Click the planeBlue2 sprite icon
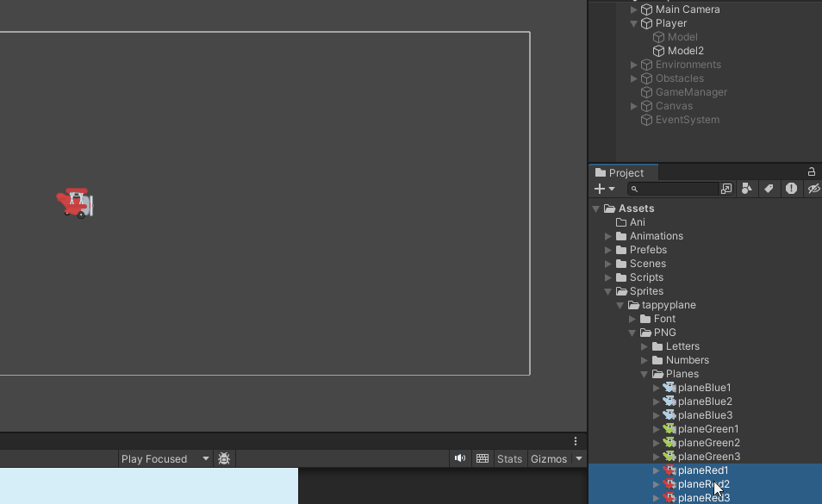This screenshot has height=504, width=822. click(669, 401)
